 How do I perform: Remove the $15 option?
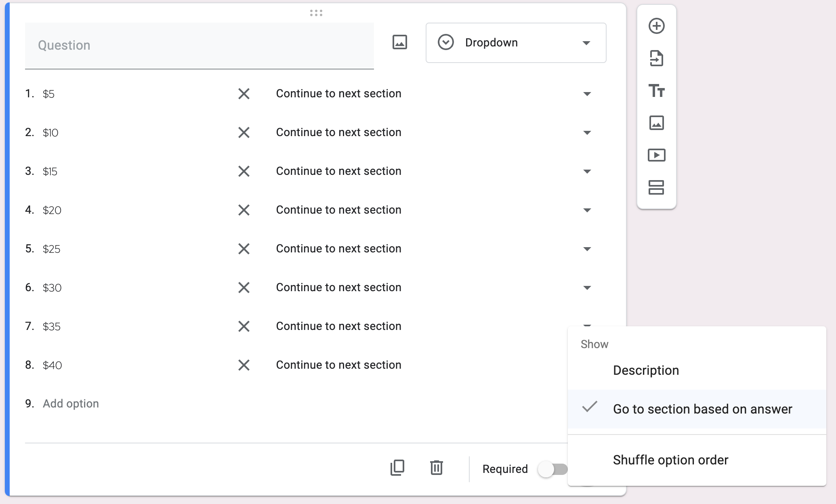tap(244, 171)
